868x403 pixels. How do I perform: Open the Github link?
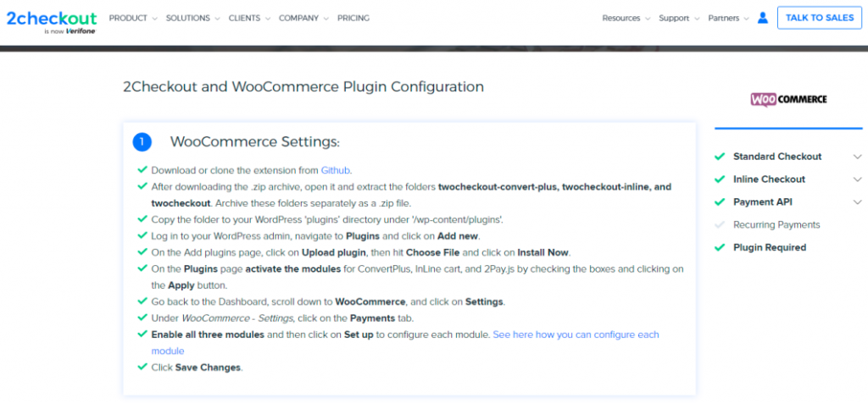coord(335,170)
